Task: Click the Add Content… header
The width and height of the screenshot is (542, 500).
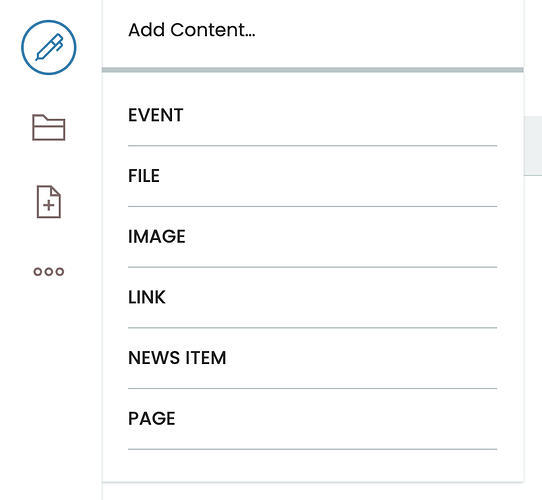Action: coord(192,30)
